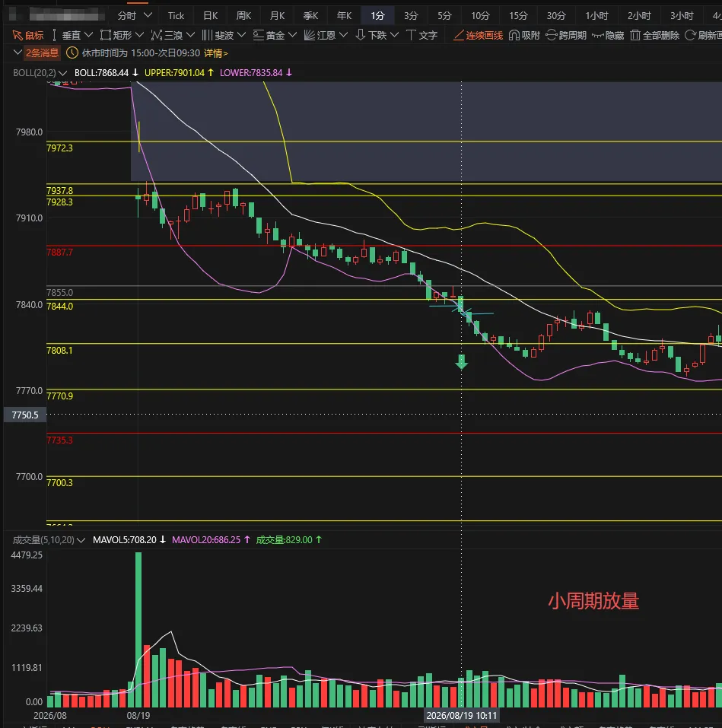Click the red 7887.7 line label
Image resolution: width=722 pixels, height=728 pixels.
pos(59,252)
